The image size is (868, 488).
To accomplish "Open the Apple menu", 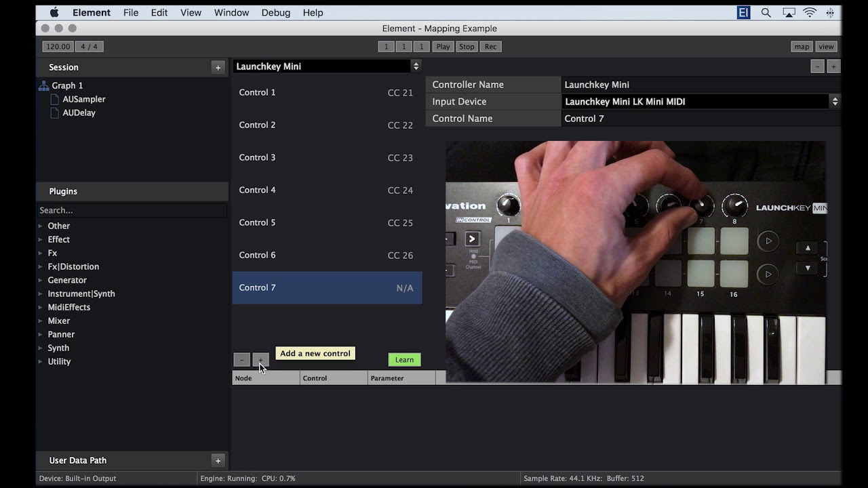I will [54, 12].
